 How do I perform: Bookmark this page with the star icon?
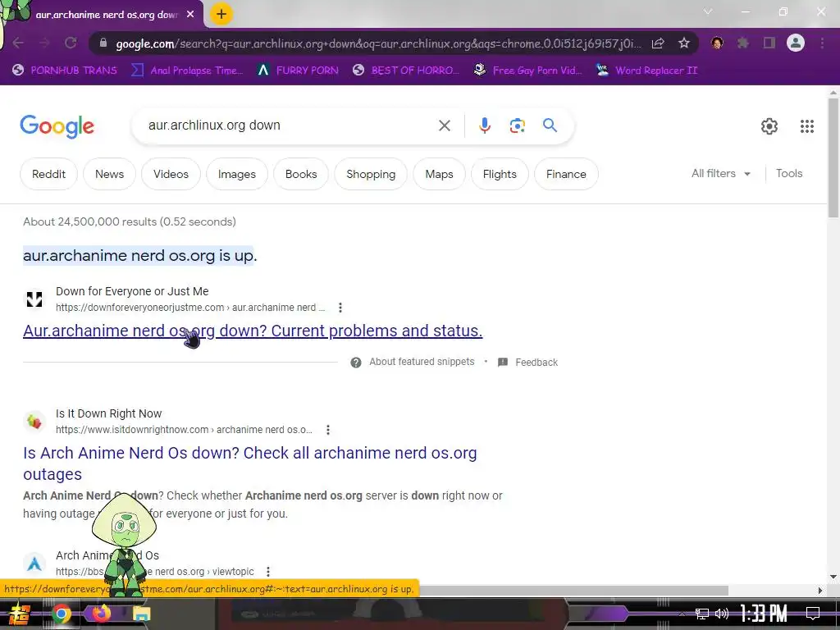(x=684, y=43)
